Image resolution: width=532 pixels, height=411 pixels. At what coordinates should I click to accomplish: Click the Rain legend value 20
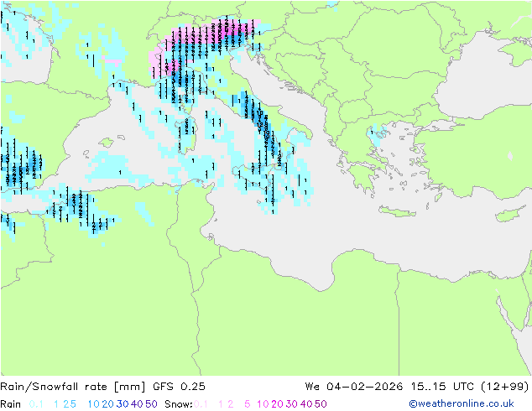(x=107, y=404)
